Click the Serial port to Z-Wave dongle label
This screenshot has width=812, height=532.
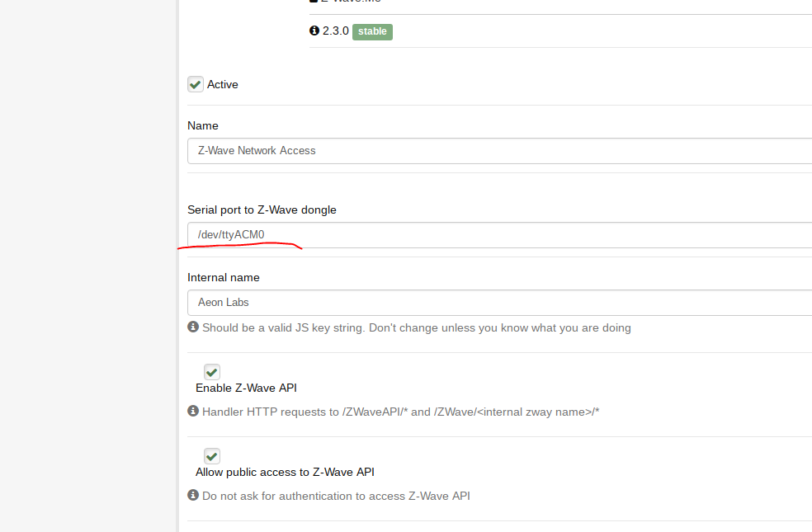pos(262,210)
